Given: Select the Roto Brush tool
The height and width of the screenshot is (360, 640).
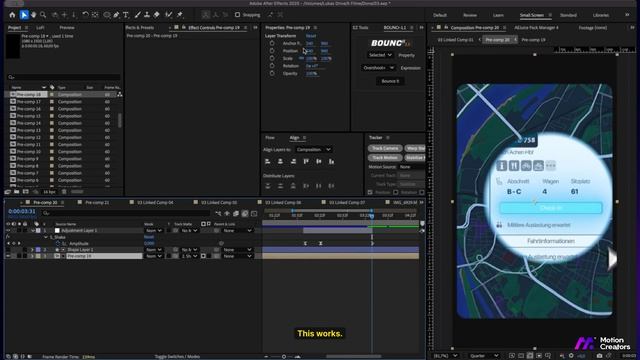Looking at the screenshot, I should coord(169,15).
